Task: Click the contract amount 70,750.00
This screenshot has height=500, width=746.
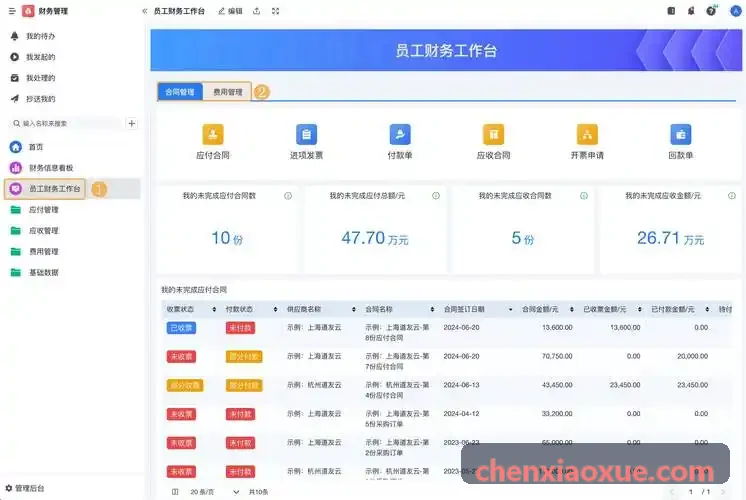Action: (x=557, y=356)
